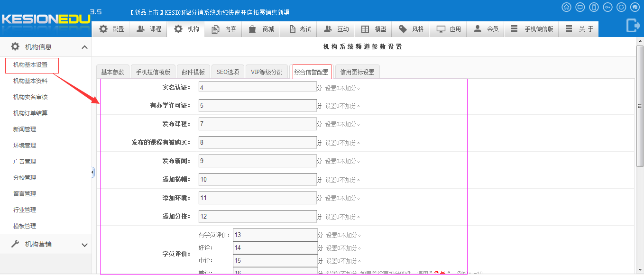644x275 pixels.
Task: Click the mobile phone icon in header
Action: point(594,7)
